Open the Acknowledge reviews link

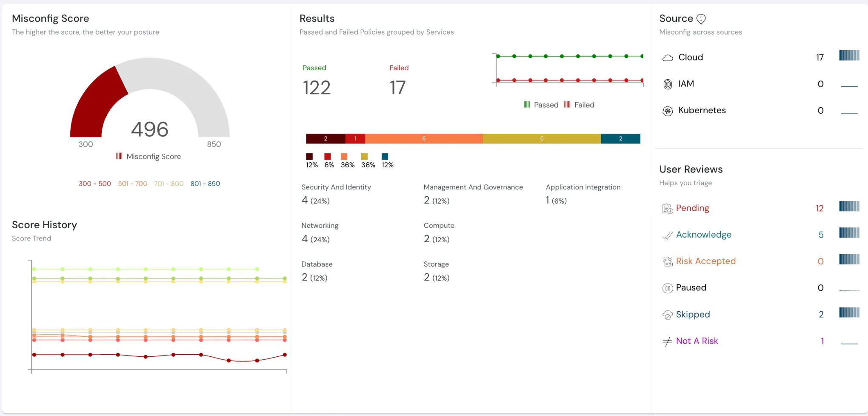703,235
